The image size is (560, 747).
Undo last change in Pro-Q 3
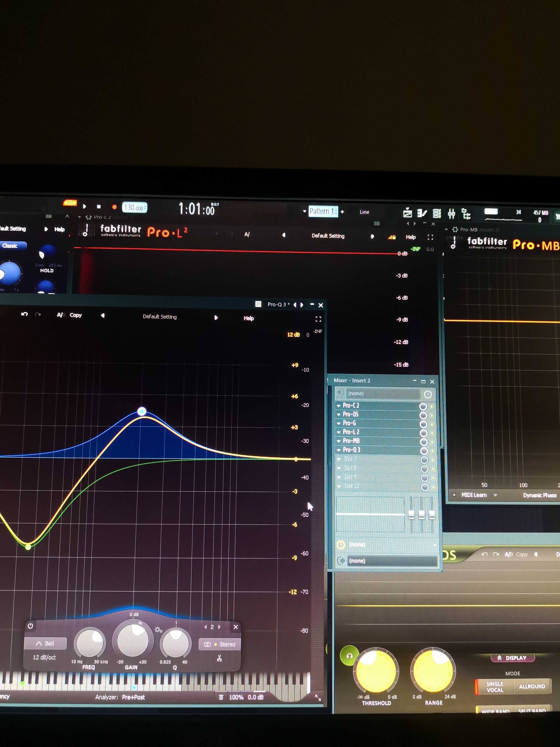click(x=24, y=314)
